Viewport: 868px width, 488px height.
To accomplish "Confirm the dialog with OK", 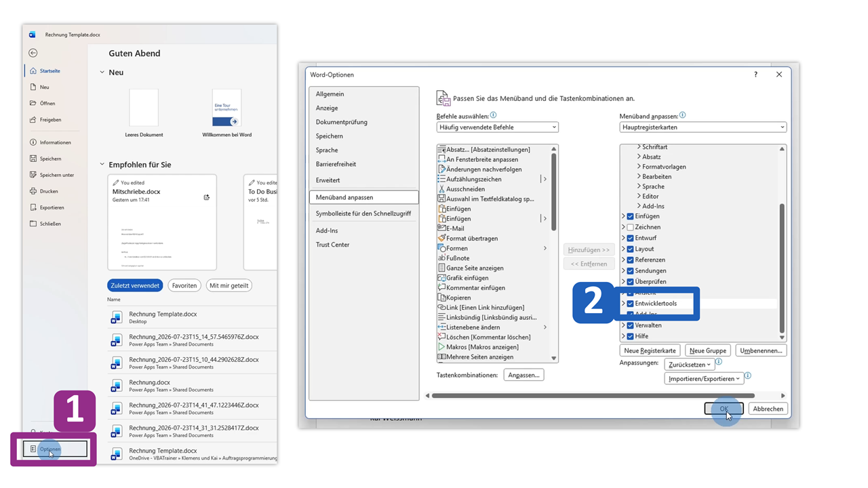I will pyautogui.click(x=724, y=409).
